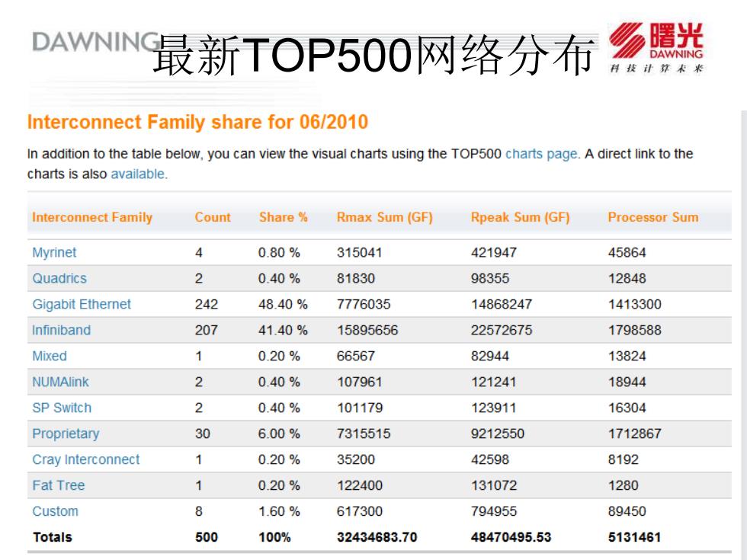Select the Rpeak value 9212550
Screen dimensions: 747x560
tap(498, 434)
